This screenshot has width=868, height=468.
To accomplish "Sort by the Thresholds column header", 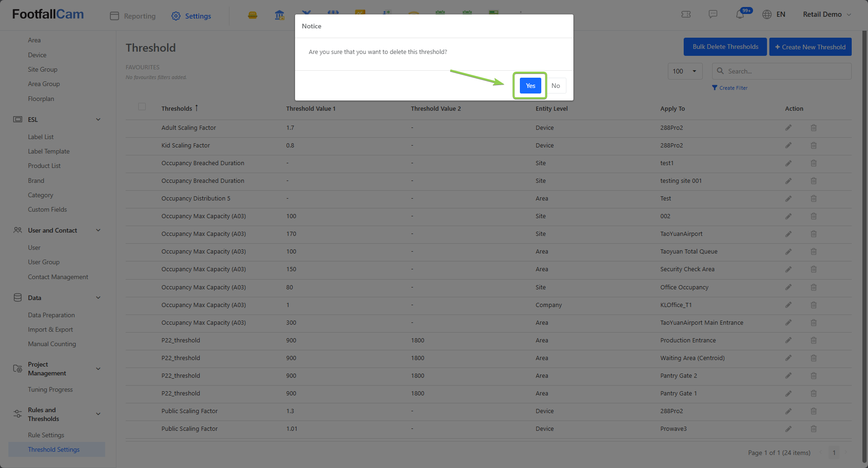I will click(177, 108).
